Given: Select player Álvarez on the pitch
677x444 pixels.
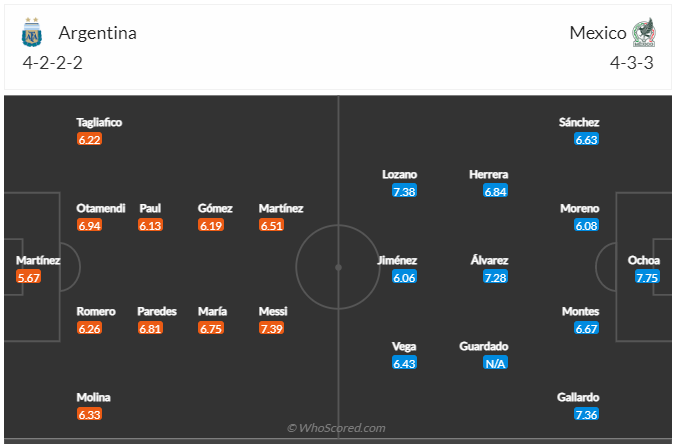Looking at the screenshot, I should (489, 260).
